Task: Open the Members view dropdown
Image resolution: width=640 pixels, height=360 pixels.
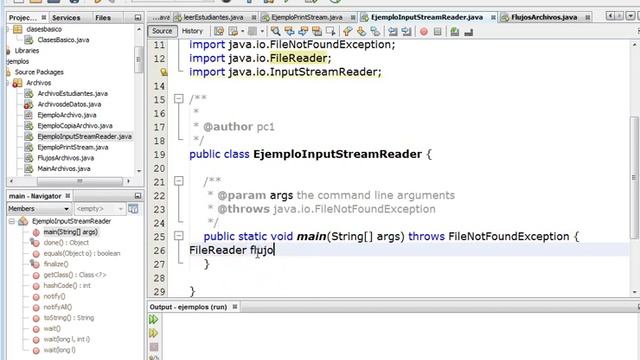Action: pos(39,209)
